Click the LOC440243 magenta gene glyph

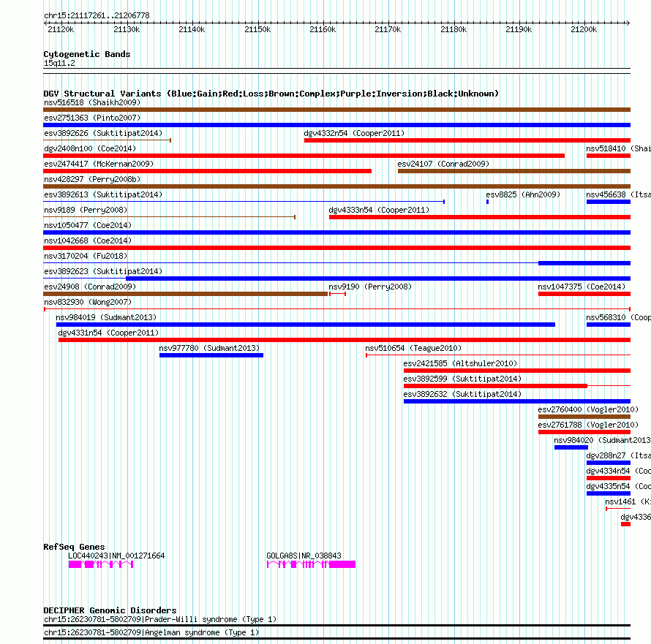point(101,564)
